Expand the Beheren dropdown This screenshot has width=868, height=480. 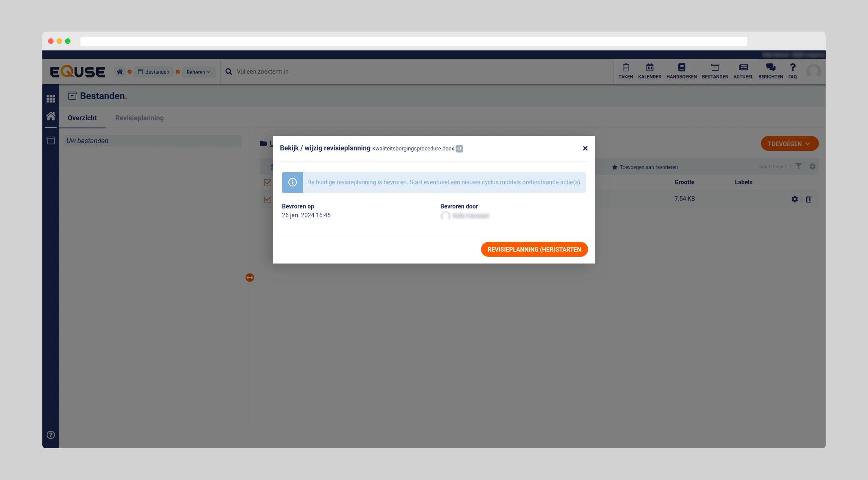pyautogui.click(x=198, y=72)
